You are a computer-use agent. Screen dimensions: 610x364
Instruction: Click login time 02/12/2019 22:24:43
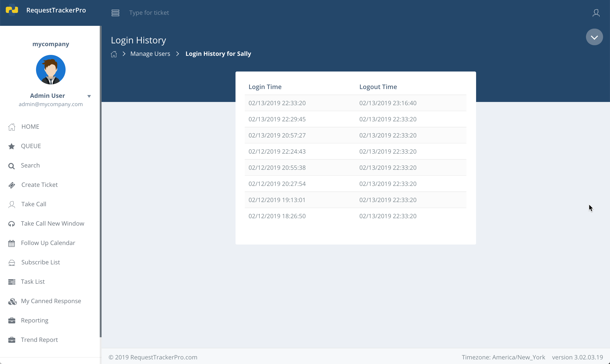(277, 152)
